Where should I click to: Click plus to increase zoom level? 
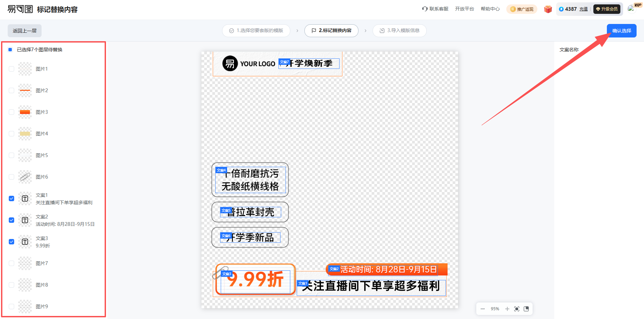(507, 309)
